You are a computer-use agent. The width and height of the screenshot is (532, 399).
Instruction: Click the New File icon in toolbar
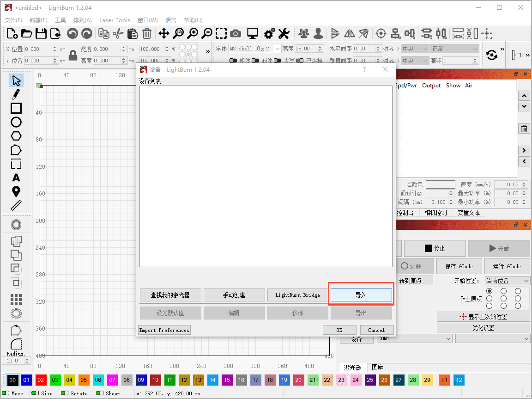click(x=12, y=33)
